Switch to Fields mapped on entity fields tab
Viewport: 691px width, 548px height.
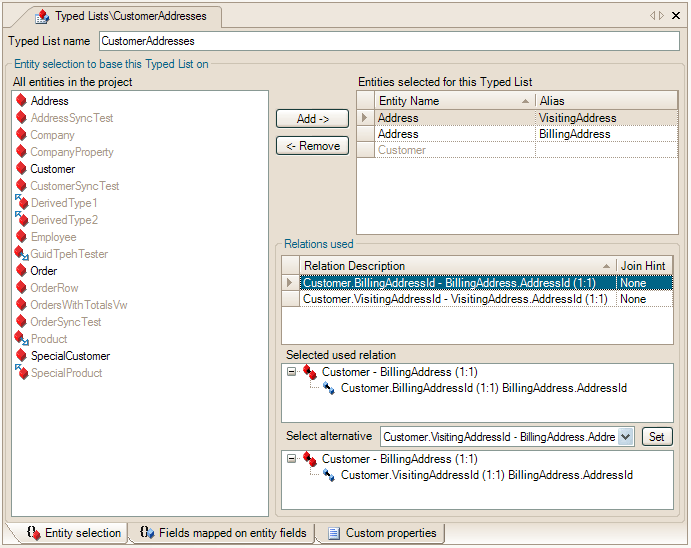(223, 533)
